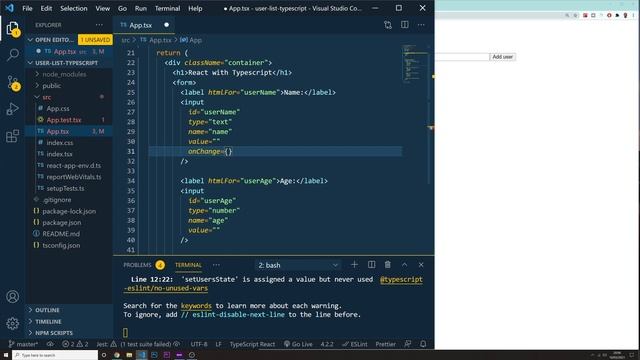Open errors and warnings count in status bar

75,344
